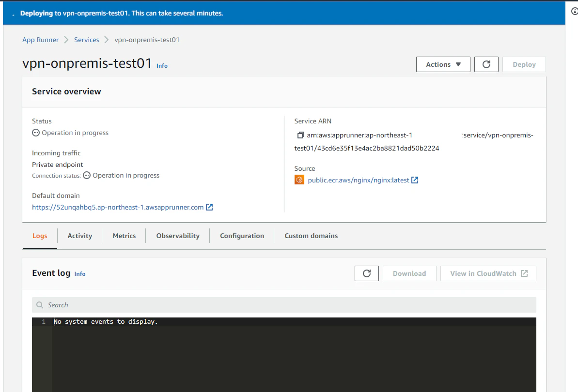Focus the event log Search field

[284, 305]
